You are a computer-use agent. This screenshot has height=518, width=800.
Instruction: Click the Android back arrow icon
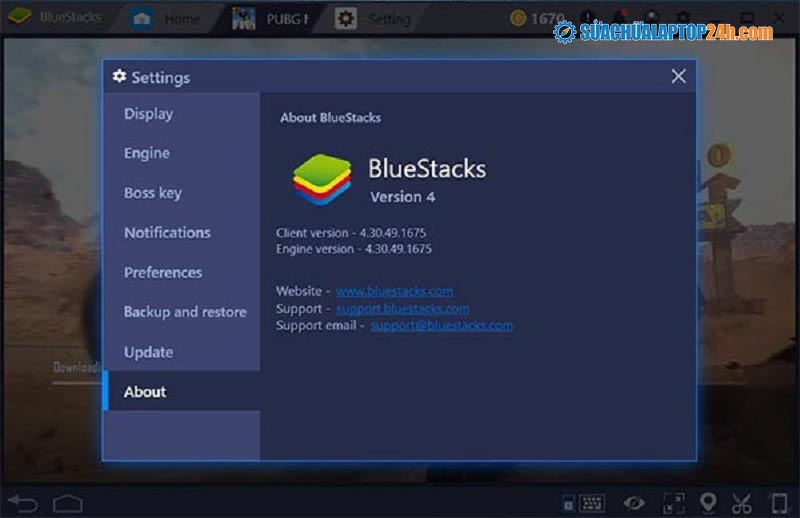click(x=22, y=503)
